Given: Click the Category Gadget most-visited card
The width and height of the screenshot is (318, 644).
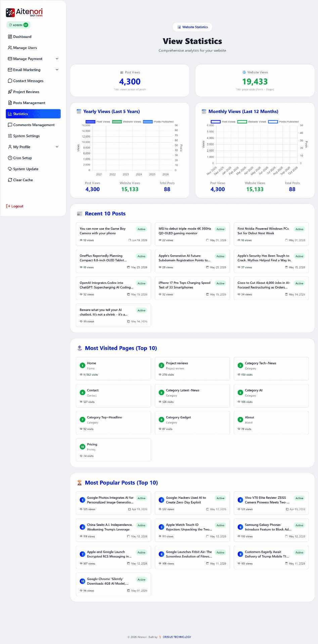Looking at the screenshot, I should click(192, 423).
